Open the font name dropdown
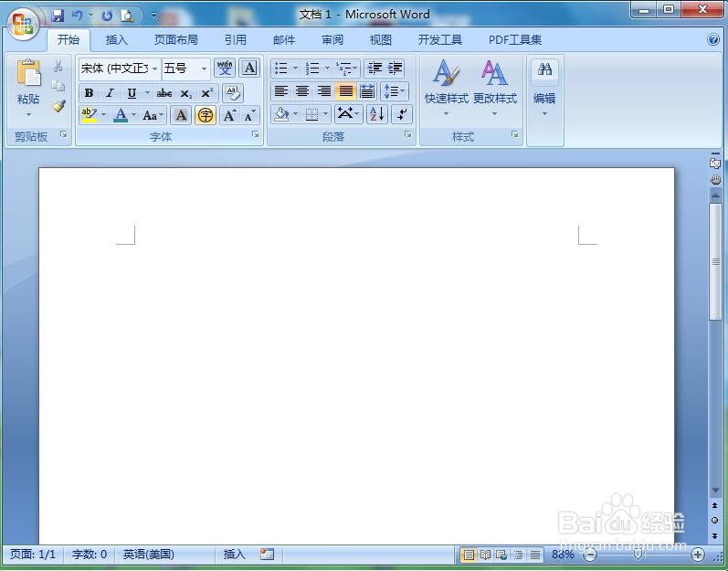Viewport: 728px width, 571px height. (154, 69)
